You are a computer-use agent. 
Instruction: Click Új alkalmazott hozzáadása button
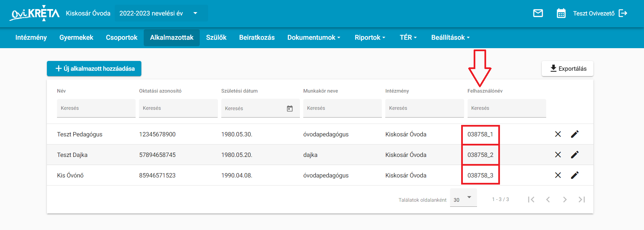[x=94, y=68]
